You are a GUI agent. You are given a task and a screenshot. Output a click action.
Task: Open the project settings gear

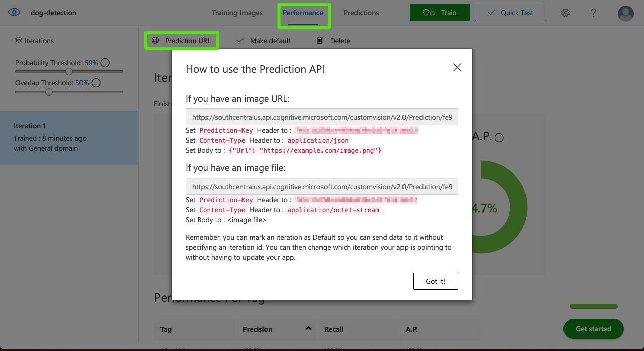click(x=566, y=12)
